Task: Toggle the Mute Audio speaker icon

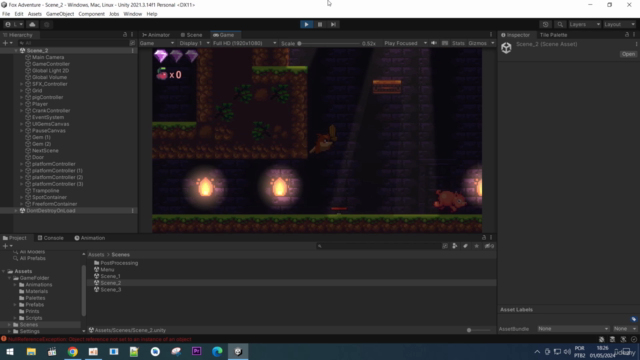Action: pos(434,43)
